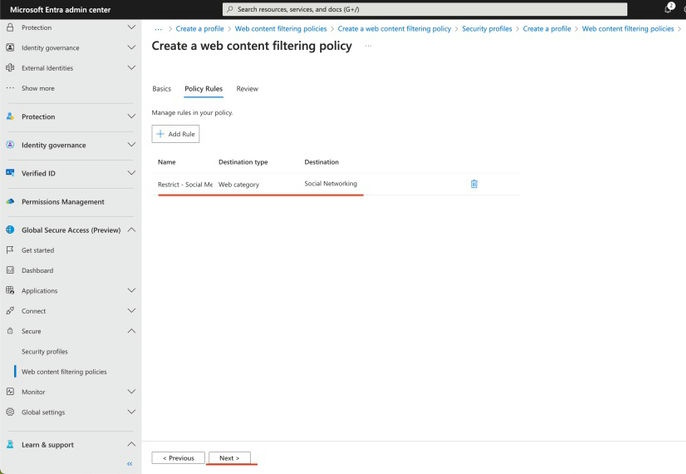Click the Previous button
Image resolution: width=686 pixels, height=474 pixels.
pyautogui.click(x=178, y=458)
